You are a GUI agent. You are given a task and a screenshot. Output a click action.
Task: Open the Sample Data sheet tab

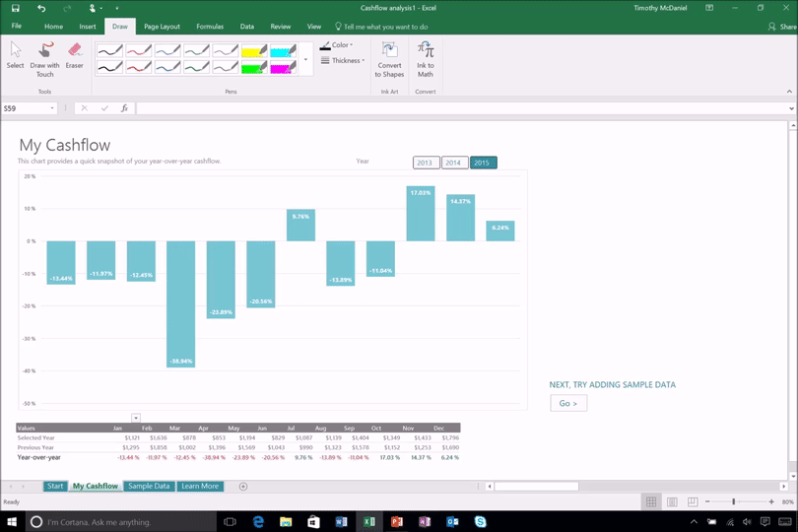tap(149, 486)
